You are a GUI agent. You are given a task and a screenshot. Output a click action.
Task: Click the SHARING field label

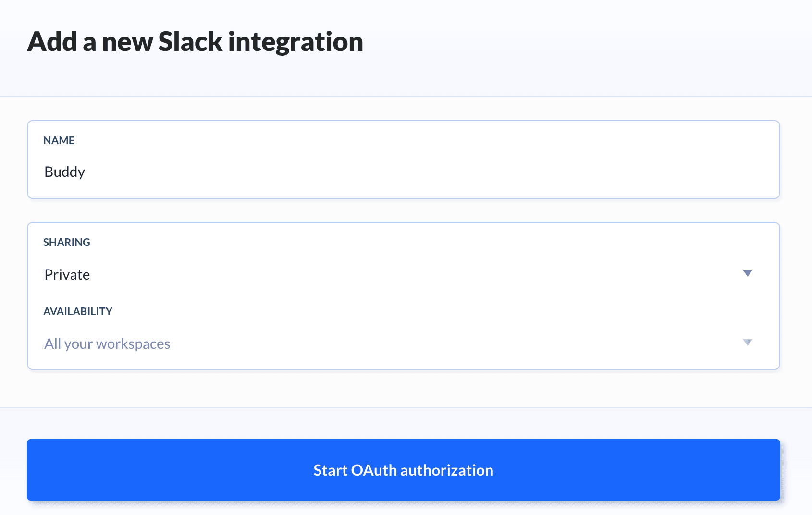click(x=66, y=242)
